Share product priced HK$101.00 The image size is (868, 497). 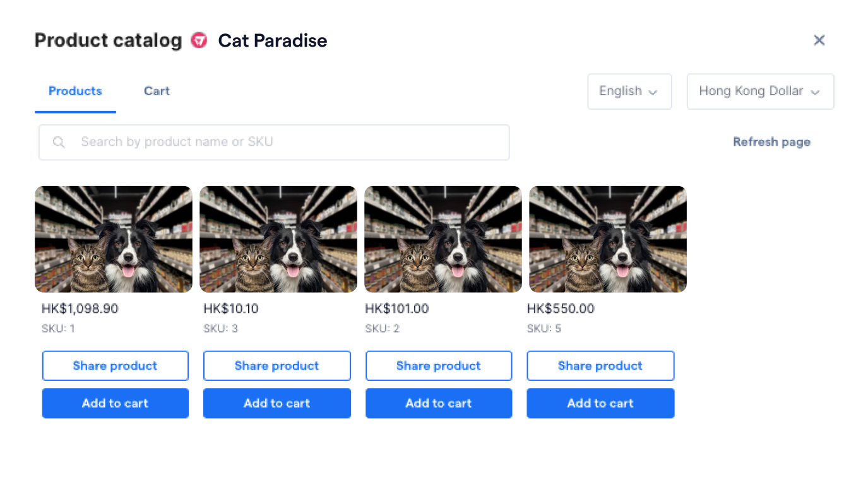point(439,366)
